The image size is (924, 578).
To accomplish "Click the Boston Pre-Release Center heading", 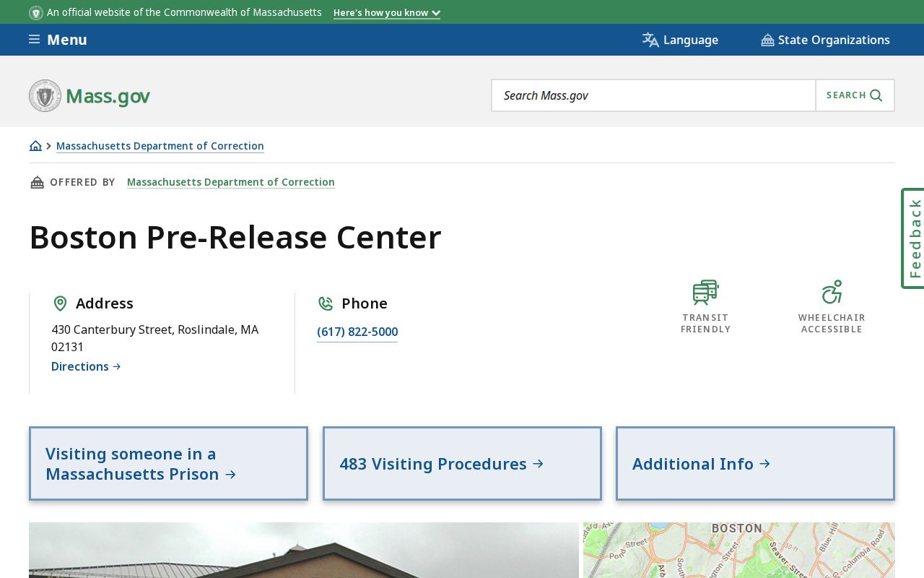I will click(235, 237).
